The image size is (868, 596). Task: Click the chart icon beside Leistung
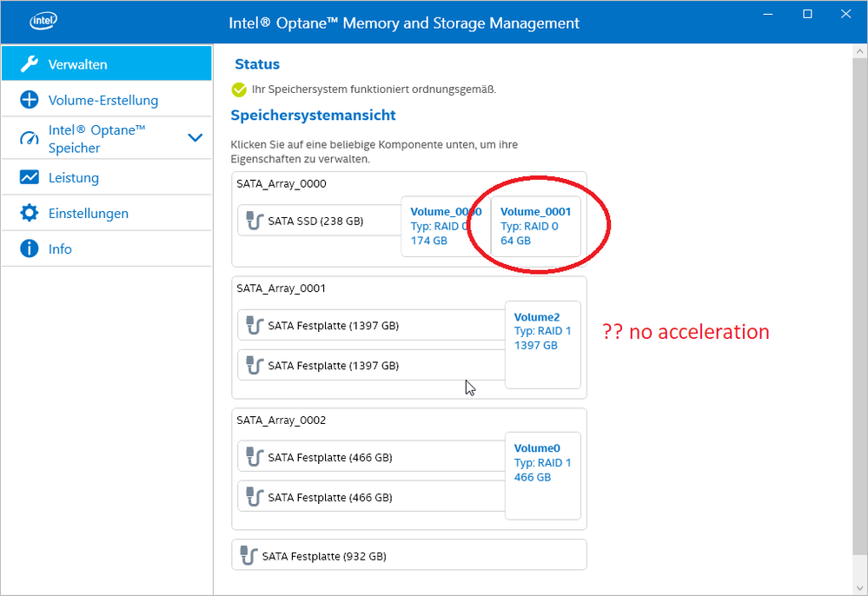pyautogui.click(x=30, y=177)
